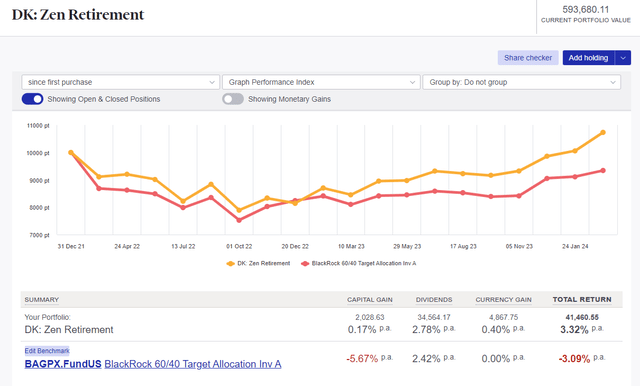This screenshot has height=386, width=640.
Task: Click the 01 Oct 22 axis label
Action: coord(239,246)
